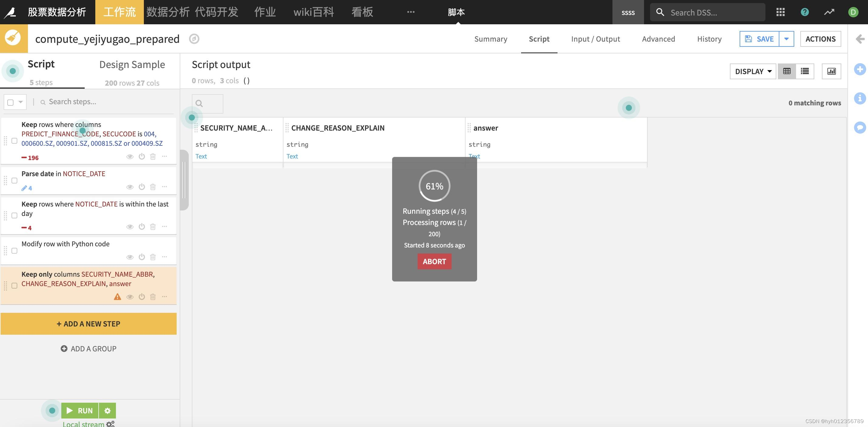The width and height of the screenshot is (868, 427).
Task: Expand the select-all steps dropdown arrow
Action: click(21, 102)
